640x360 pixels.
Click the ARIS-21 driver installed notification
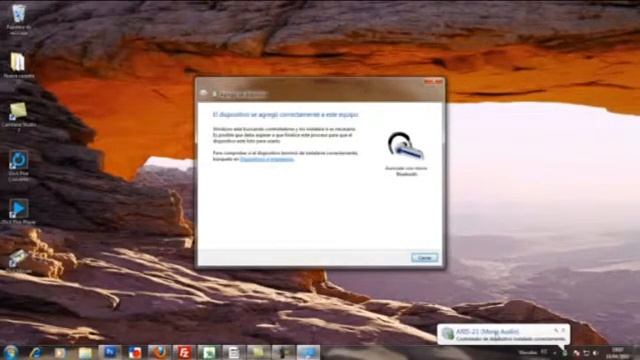[503, 335]
